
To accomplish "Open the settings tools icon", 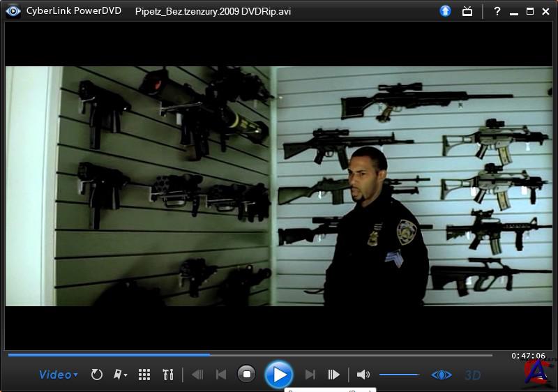I will click(167, 375).
